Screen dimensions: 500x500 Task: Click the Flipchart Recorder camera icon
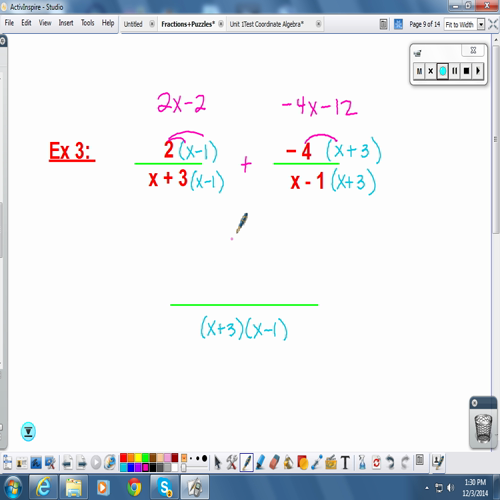(x=417, y=53)
